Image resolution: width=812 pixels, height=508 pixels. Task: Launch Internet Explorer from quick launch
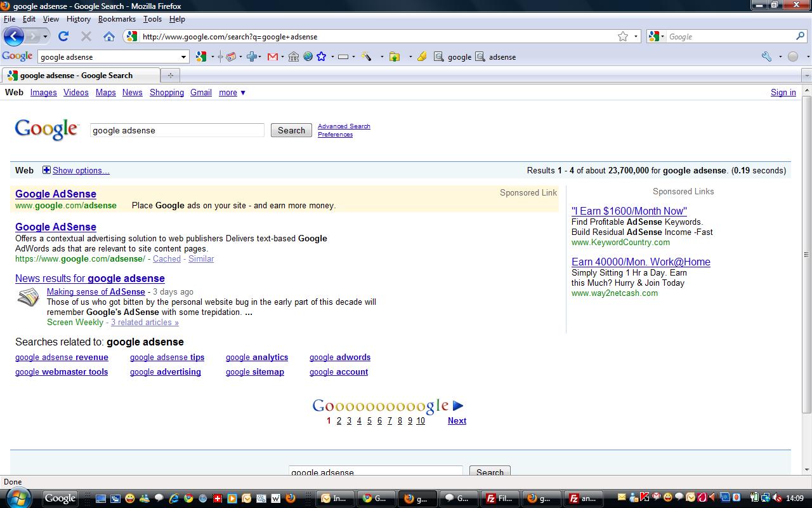[x=174, y=498]
